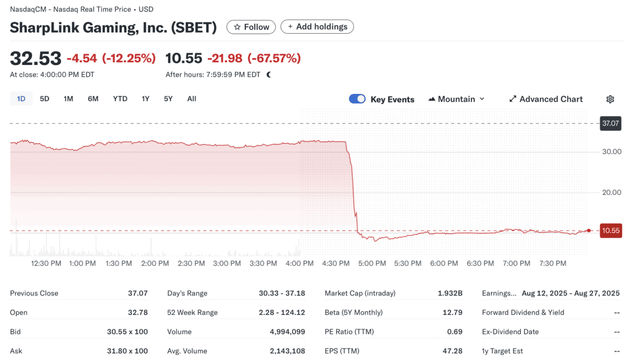
Task: Click the after-hours moon icon
Action: pos(269,75)
